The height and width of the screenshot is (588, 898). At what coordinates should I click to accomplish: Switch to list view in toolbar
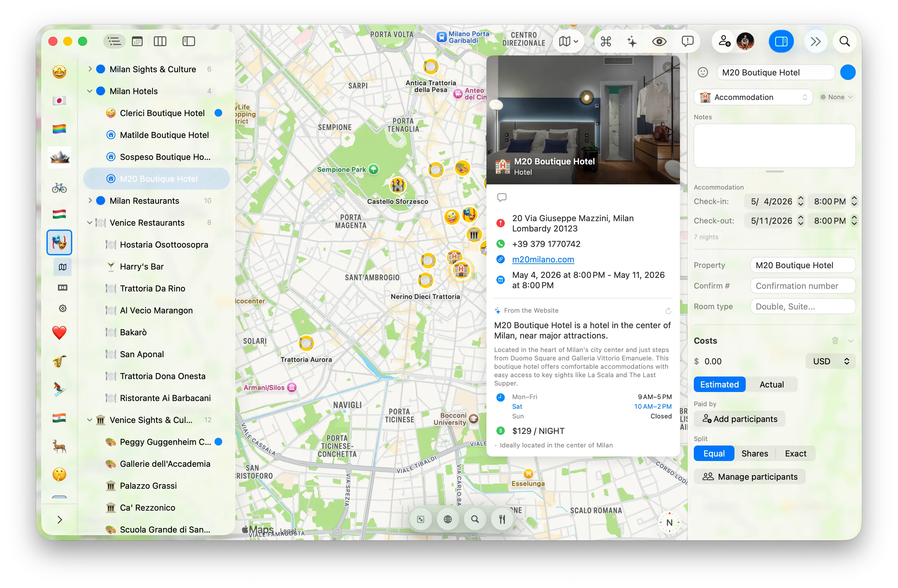tap(114, 41)
